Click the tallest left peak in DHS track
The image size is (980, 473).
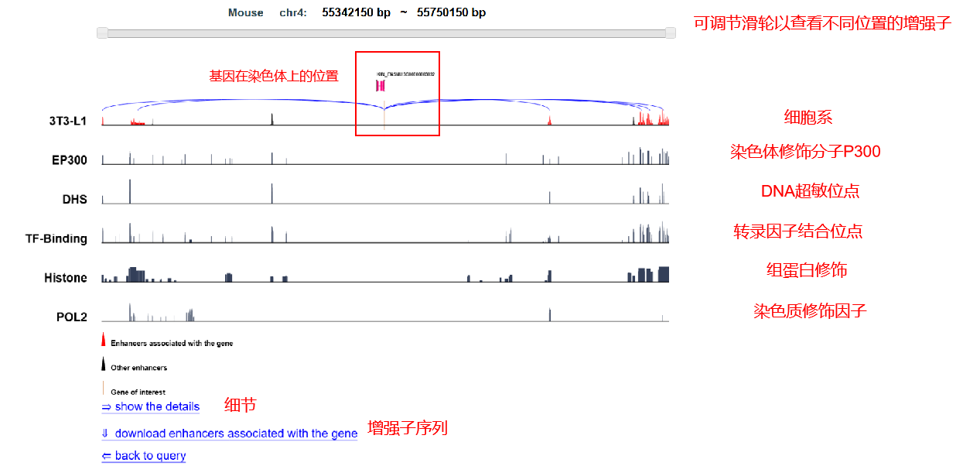pyautogui.click(x=130, y=191)
